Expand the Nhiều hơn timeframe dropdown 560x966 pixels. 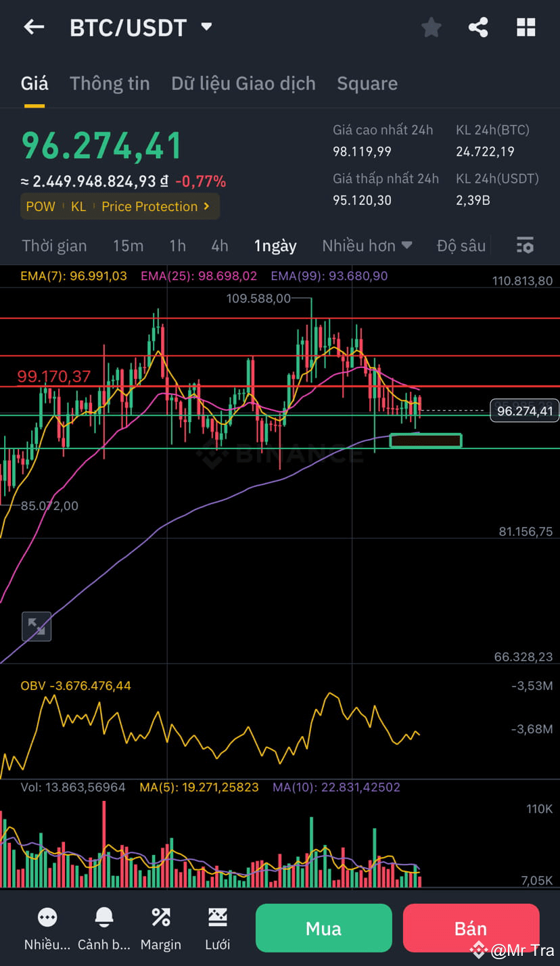click(x=367, y=246)
